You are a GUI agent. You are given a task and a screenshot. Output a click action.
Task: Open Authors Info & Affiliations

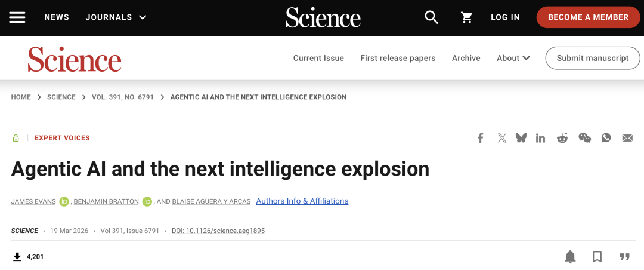pyautogui.click(x=302, y=201)
